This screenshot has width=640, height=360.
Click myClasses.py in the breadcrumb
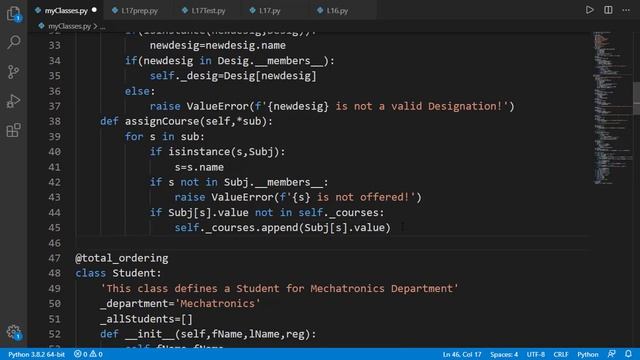pos(69,26)
